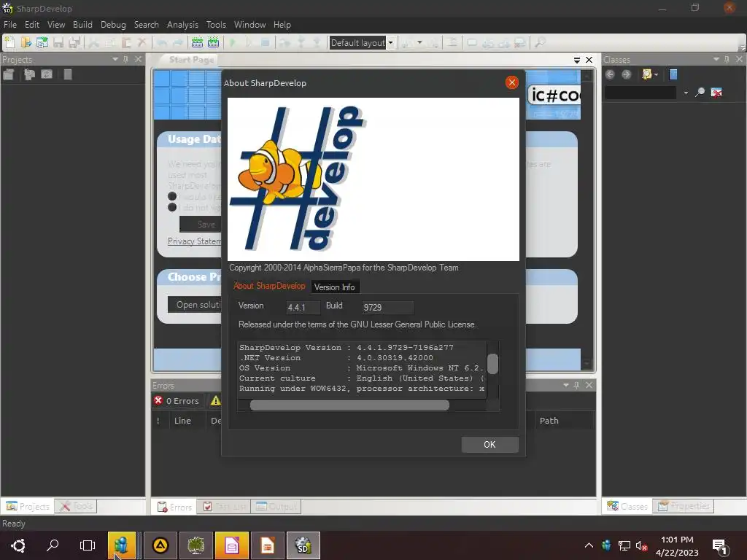Screen dimensions: 747x560
Task: Click the New File toolbar icon
Action: point(9,43)
